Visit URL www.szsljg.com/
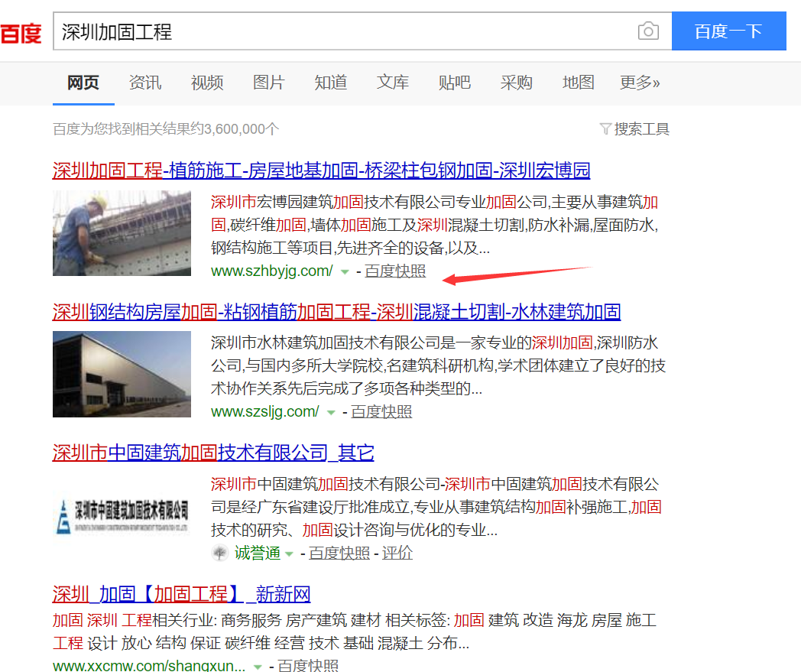 coord(265,411)
